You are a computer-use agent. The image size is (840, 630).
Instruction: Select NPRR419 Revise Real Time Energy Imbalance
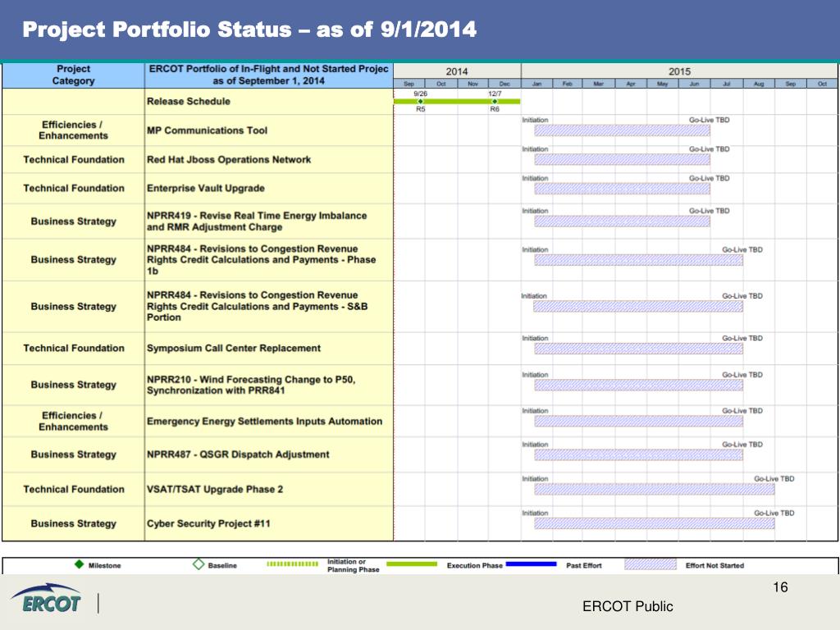[257, 221]
